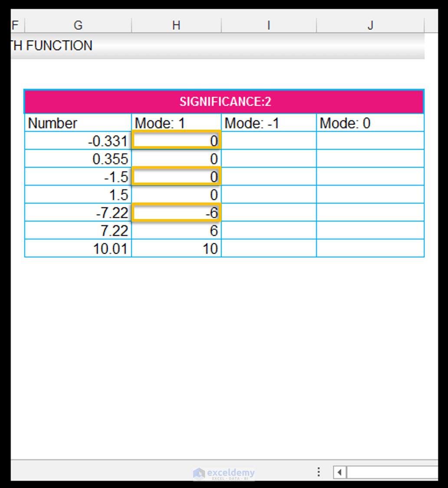This screenshot has width=448, height=488.
Task: Select the cell containing 10.01
Action: (78, 249)
